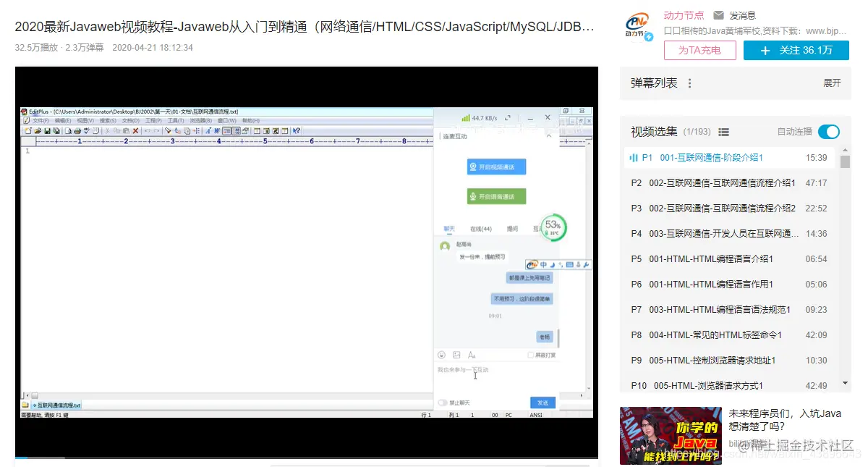Click the 开启语音通话 button
Screen dimensions: 868x467
pos(496,196)
